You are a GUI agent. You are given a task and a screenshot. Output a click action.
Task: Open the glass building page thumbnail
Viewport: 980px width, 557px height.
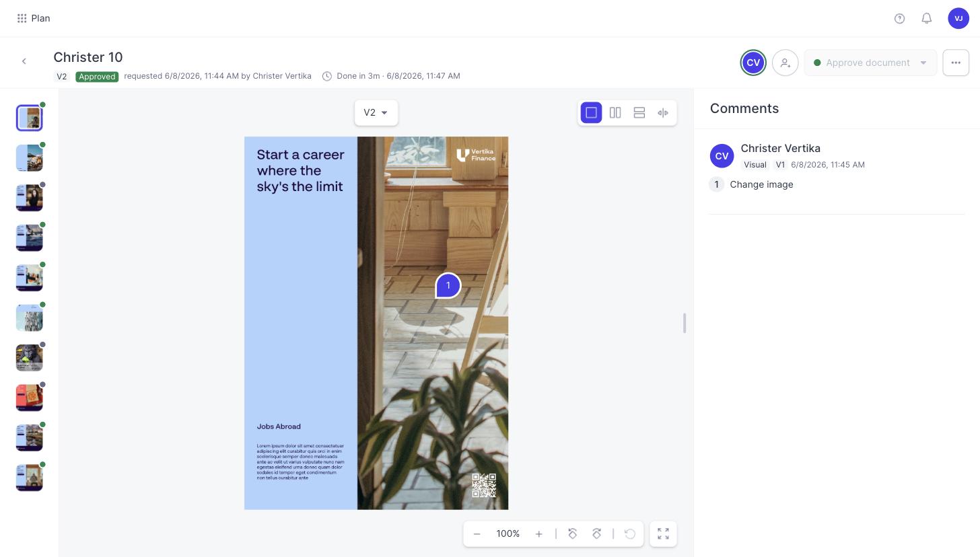[30, 318]
